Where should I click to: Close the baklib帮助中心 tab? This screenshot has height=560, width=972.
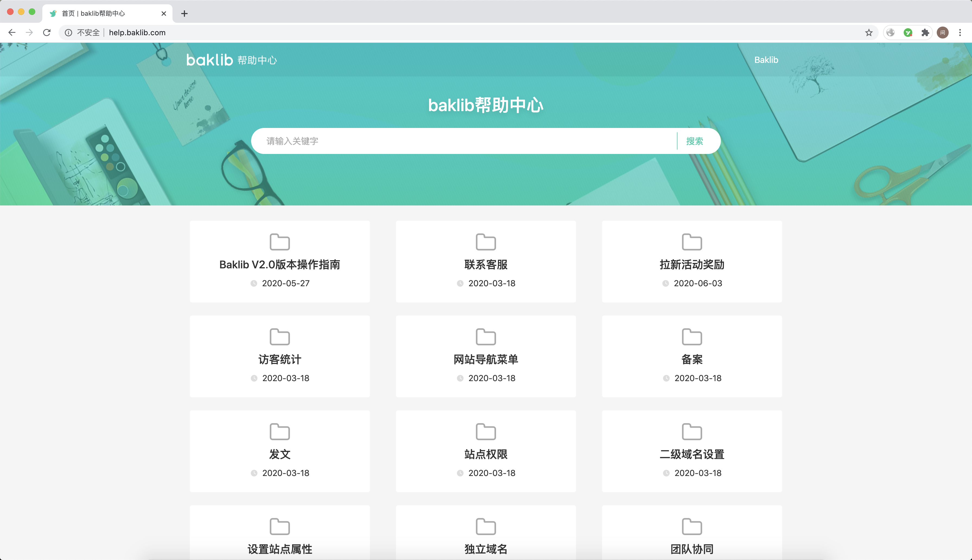[164, 14]
